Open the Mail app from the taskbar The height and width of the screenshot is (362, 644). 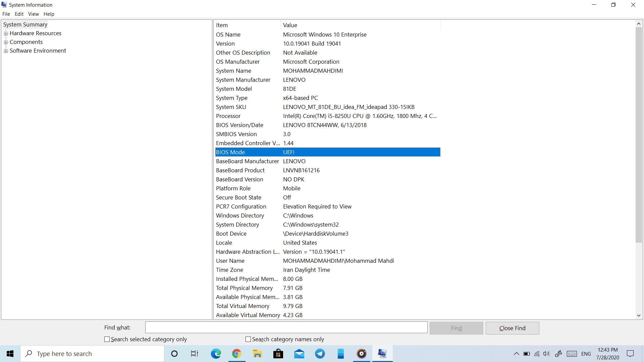[299, 354]
